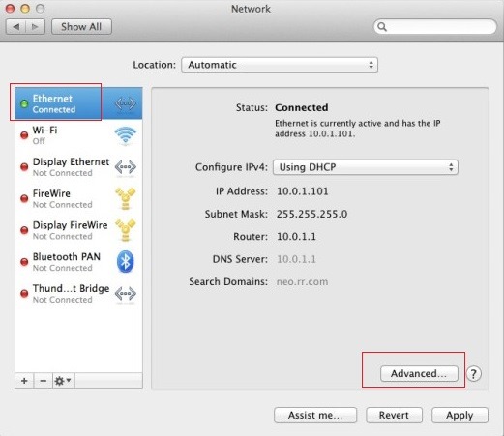The image size is (504, 436).
Task: Click the FireWire yellow connector icon
Action: click(125, 198)
